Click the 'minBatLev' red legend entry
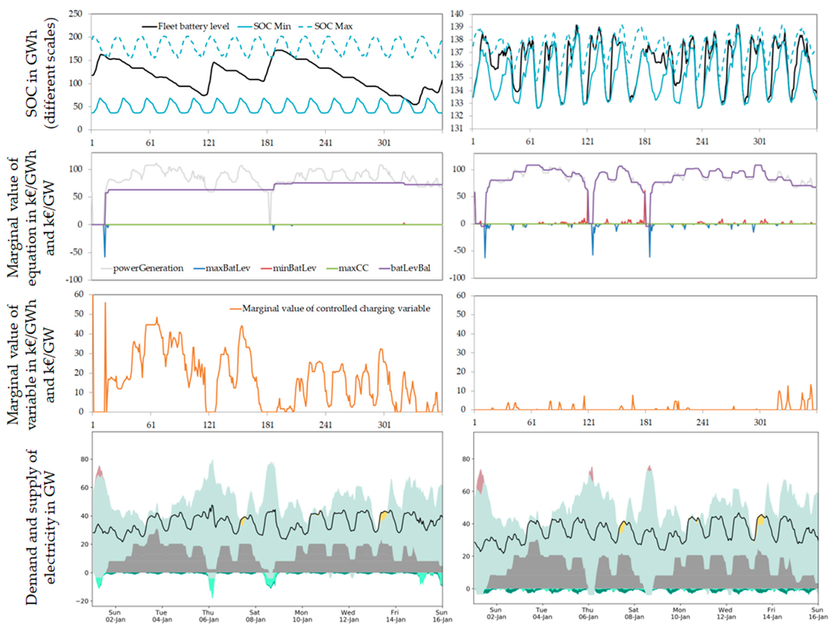The width and height of the screenshot is (840, 632). click(294, 268)
